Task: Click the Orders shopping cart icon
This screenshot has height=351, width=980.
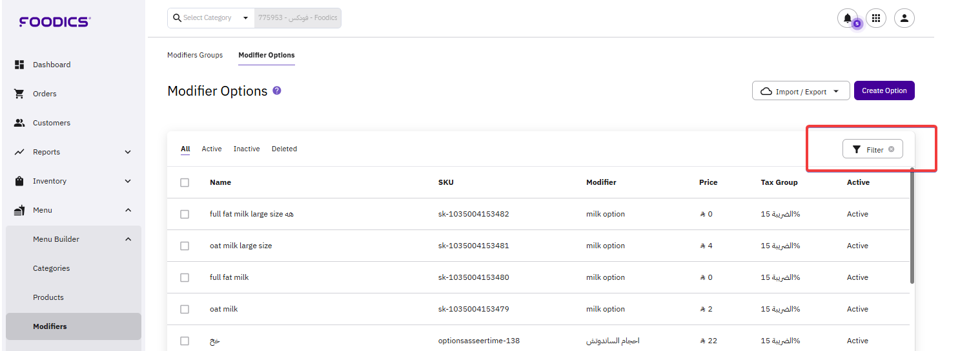Action: coord(19,94)
